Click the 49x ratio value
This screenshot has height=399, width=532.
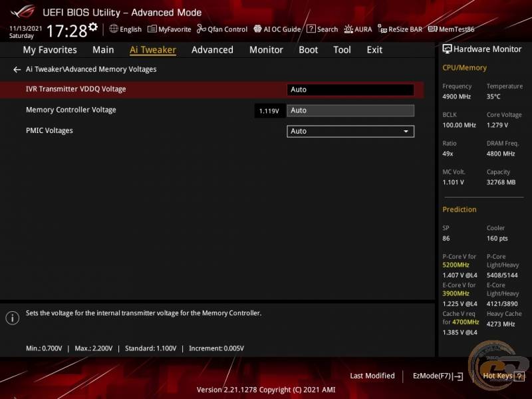pyautogui.click(x=448, y=154)
